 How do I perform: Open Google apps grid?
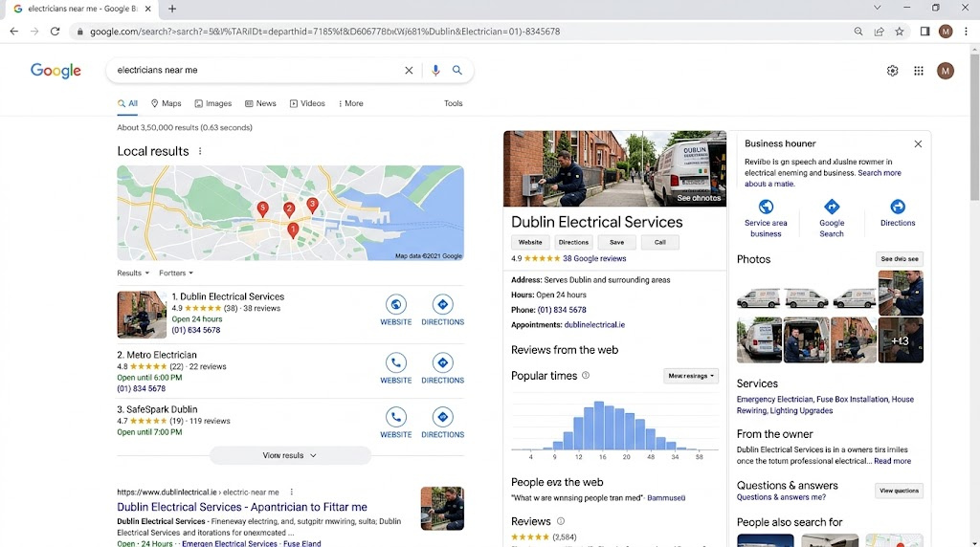coord(919,71)
